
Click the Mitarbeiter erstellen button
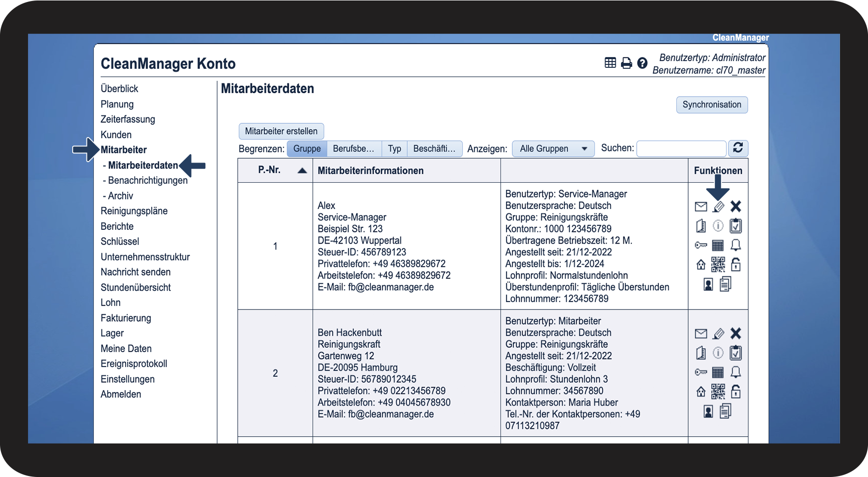[281, 131]
